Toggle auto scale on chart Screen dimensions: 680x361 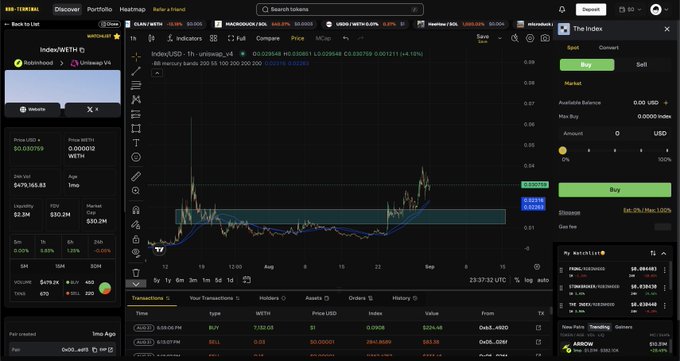point(543,280)
